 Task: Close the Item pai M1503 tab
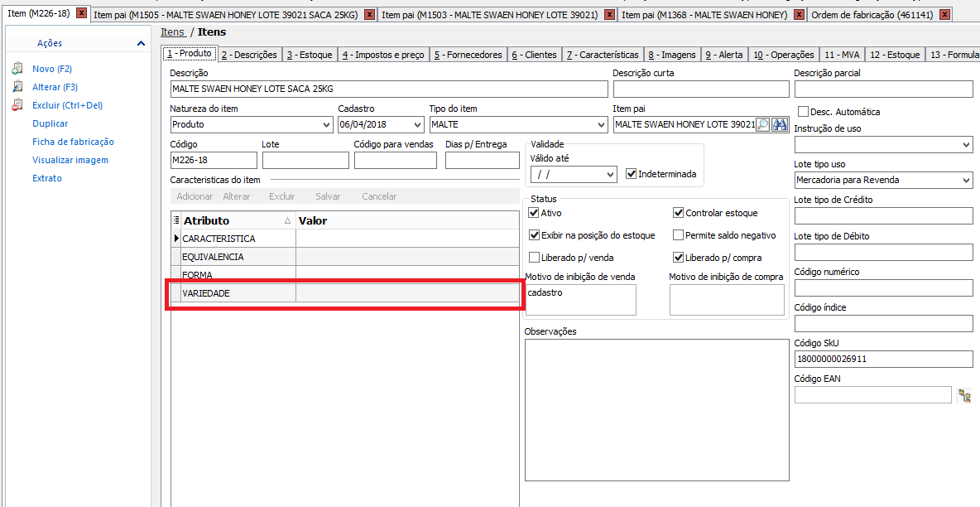pos(609,14)
